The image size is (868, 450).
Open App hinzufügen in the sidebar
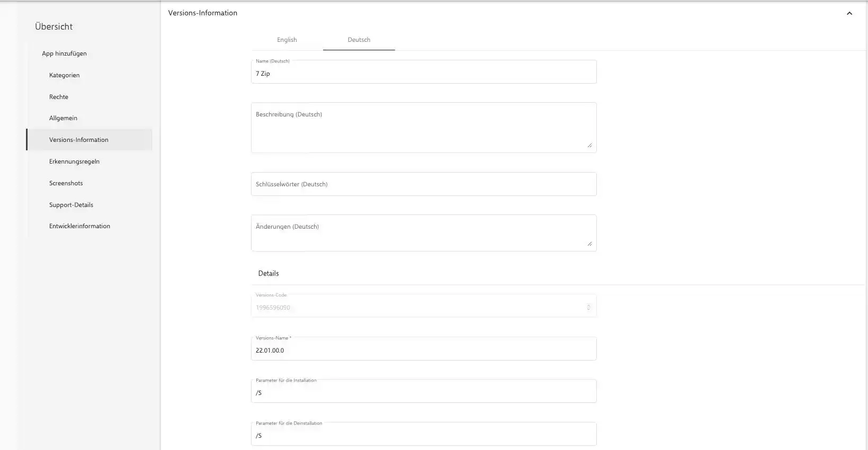coord(64,53)
